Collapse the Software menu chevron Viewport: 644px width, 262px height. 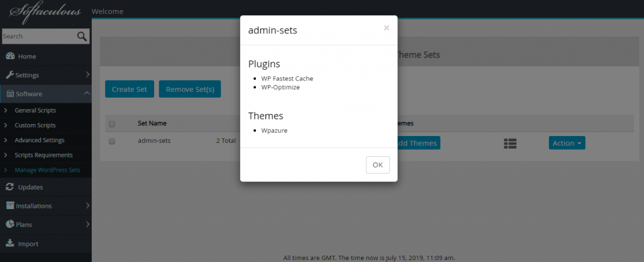(x=87, y=93)
